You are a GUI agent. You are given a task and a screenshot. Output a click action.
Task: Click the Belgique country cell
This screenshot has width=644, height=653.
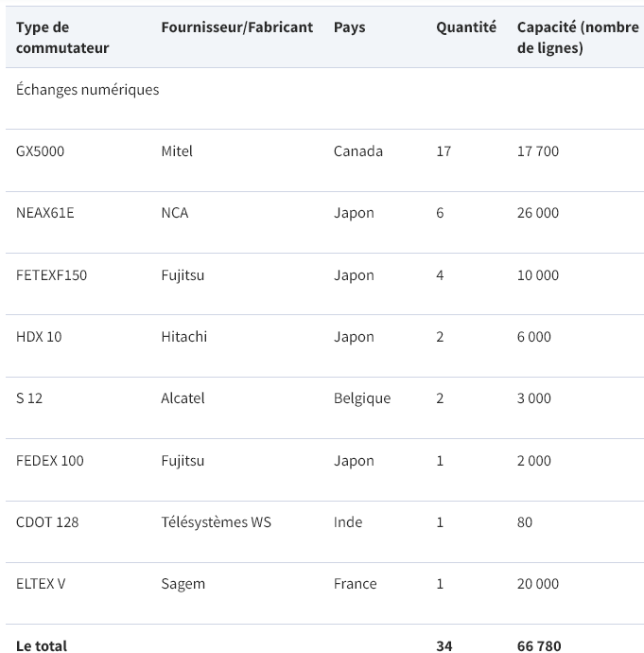point(362,398)
